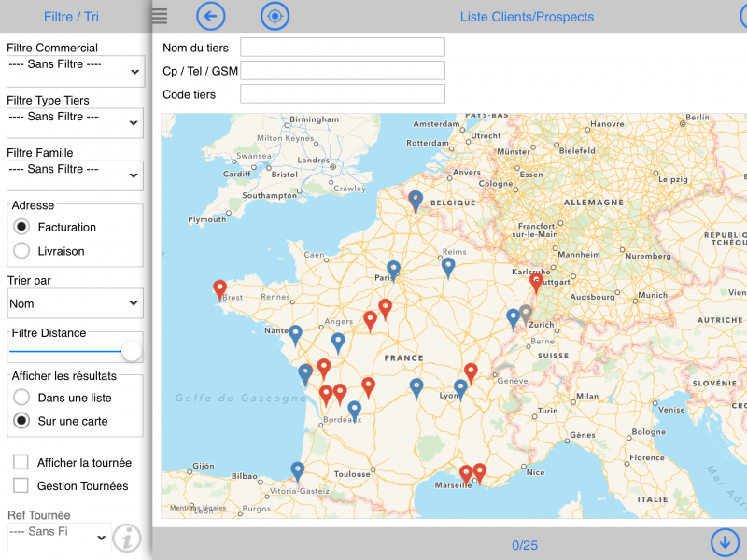
Task: Click the red pin right of Marseille
Action: click(x=479, y=473)
